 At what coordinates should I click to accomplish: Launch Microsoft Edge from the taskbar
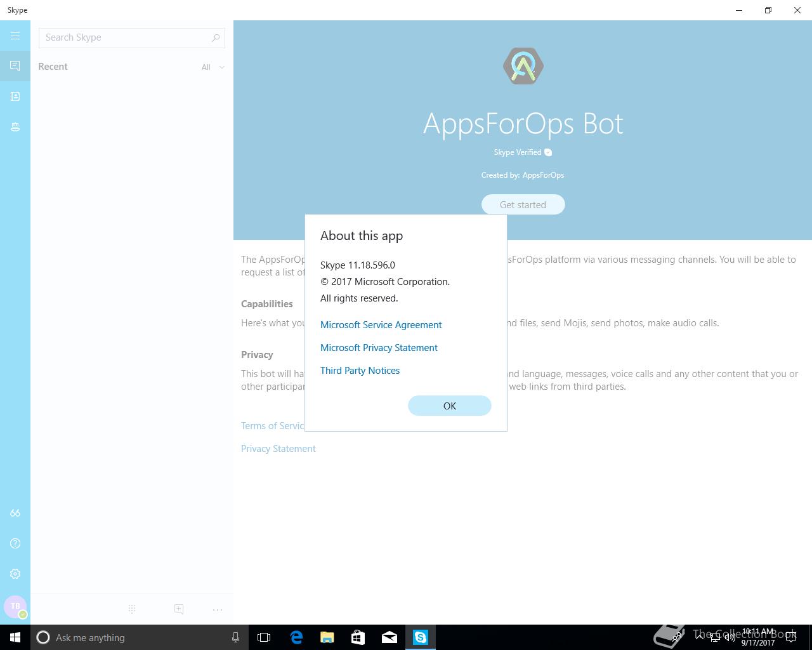(296, 637)
